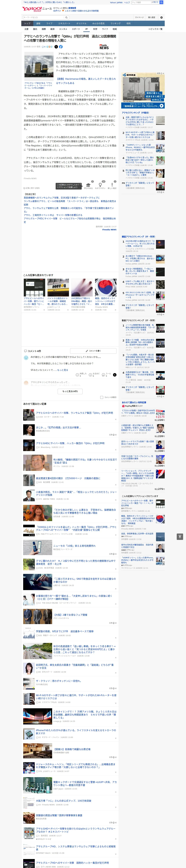Click もっと見る(4件) comments button
The image size is (186, 868).
[70, 391]
